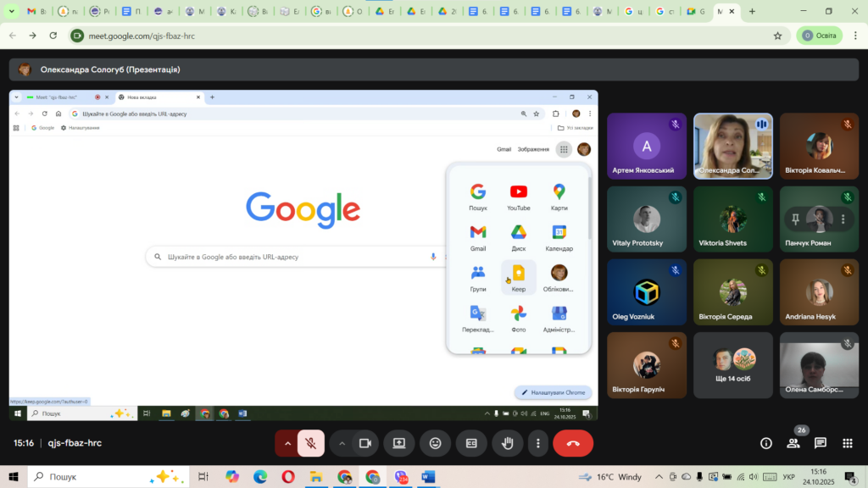
Task: Select Олена Самборська's video tile
Action: [818, 365]
